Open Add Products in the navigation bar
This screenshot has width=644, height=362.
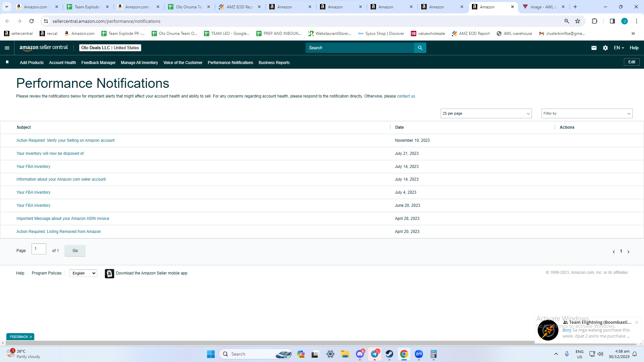(x=32, y=63)
